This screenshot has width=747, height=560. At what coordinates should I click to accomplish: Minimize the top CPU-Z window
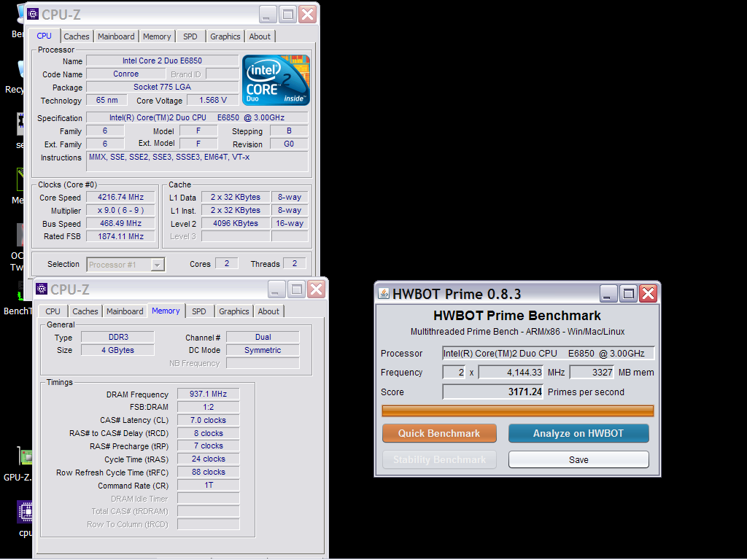pyautogui.click(x=268, y=15)
